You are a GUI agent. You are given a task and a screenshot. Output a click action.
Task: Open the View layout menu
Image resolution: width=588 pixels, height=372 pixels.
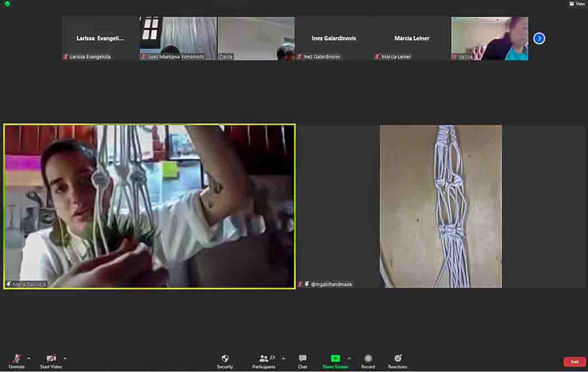coord(576,4)
